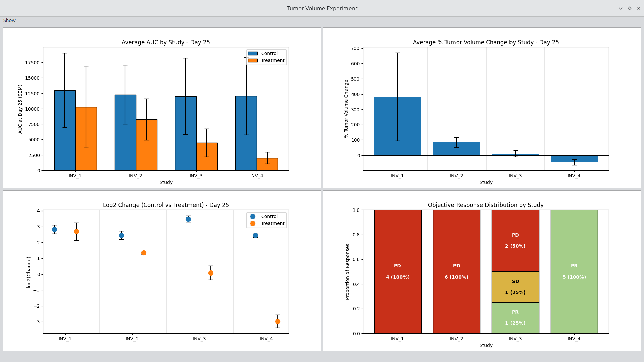
Task: Click the 'PR 5 (100%)' bar for INV_4
Action: point(574,271)
